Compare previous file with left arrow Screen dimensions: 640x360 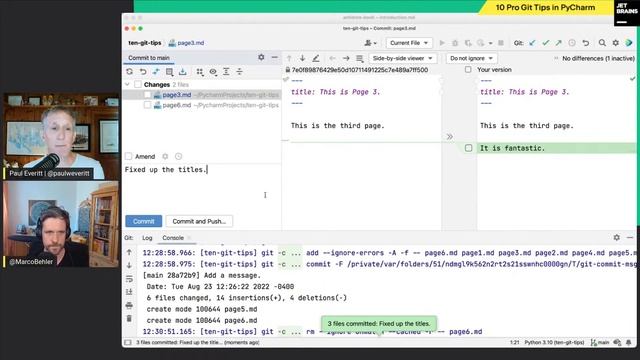333,58
